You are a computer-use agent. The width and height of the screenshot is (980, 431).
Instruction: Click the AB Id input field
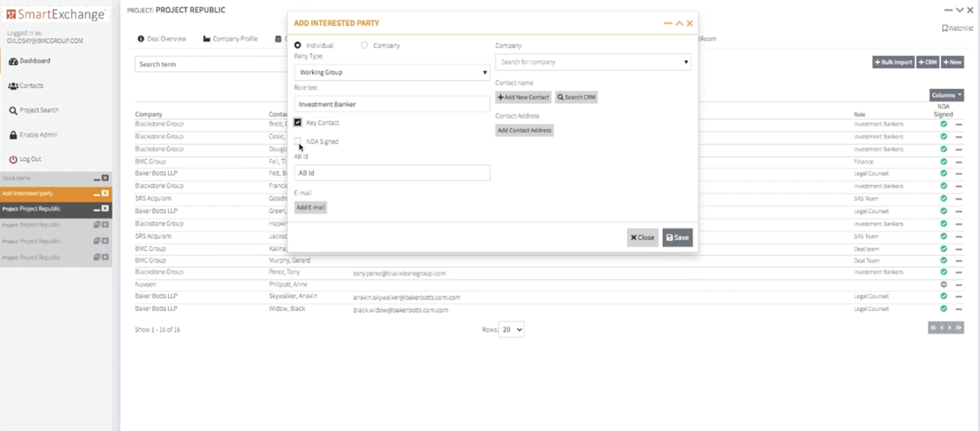(392, 173)
